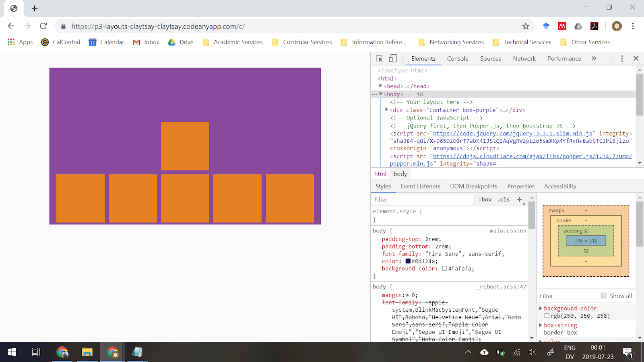Open color picker for #0d124a swatch
Viewport: 644px width, 362px height.
408,261
